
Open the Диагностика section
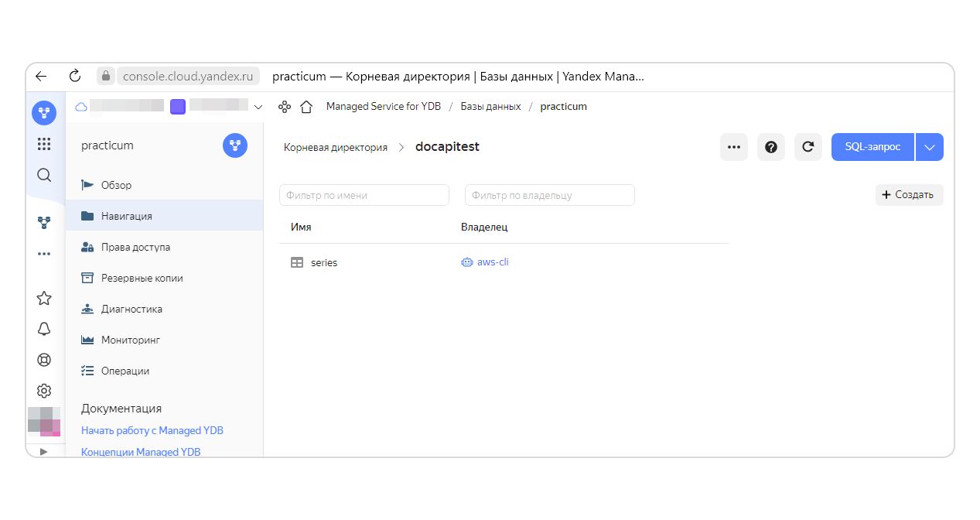tap(165, 309)
